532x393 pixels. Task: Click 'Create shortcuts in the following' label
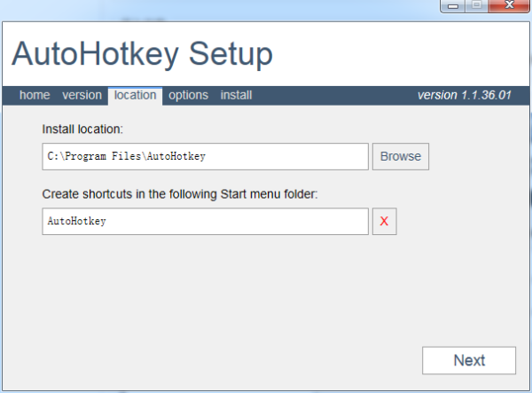pyautogui.click(x=180, y=194)
